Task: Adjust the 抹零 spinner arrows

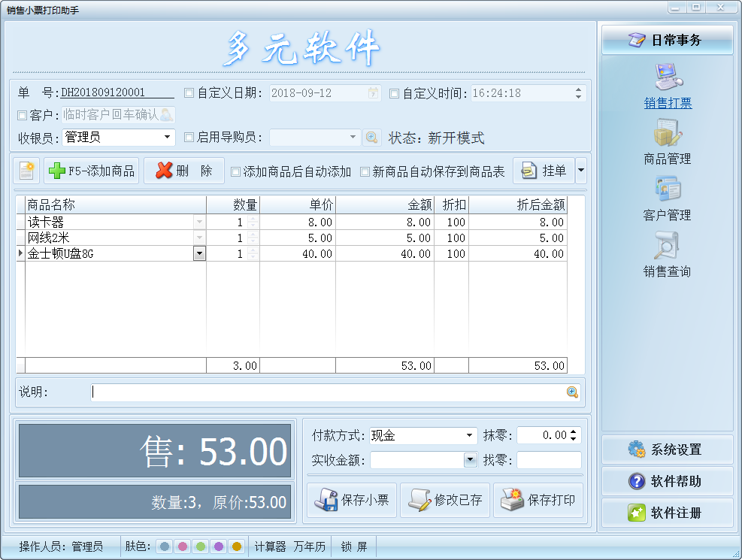Action: [x=574, y=435]
